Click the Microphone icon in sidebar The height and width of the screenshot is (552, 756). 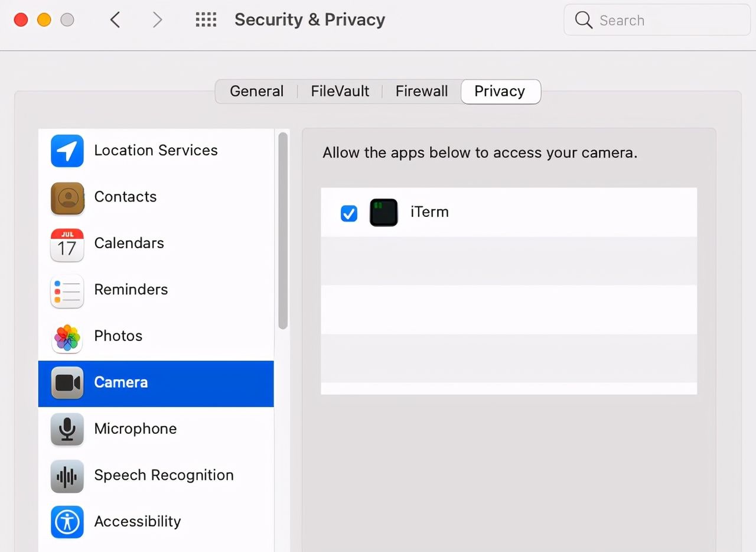67,429
